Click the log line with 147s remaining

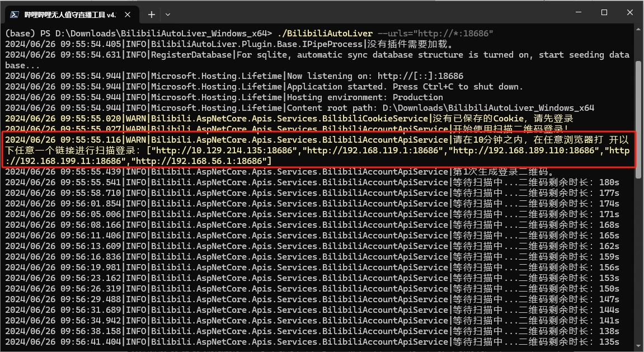312,299
